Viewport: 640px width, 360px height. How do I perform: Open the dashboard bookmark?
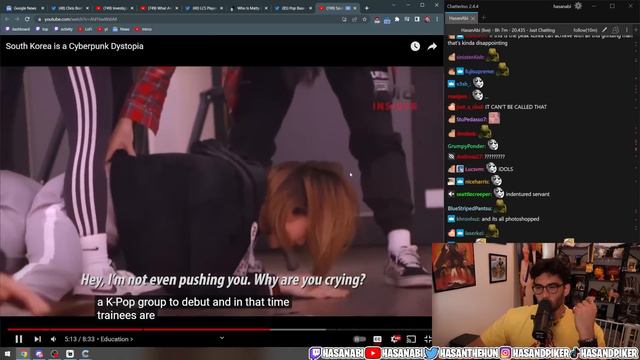[18, 29]
